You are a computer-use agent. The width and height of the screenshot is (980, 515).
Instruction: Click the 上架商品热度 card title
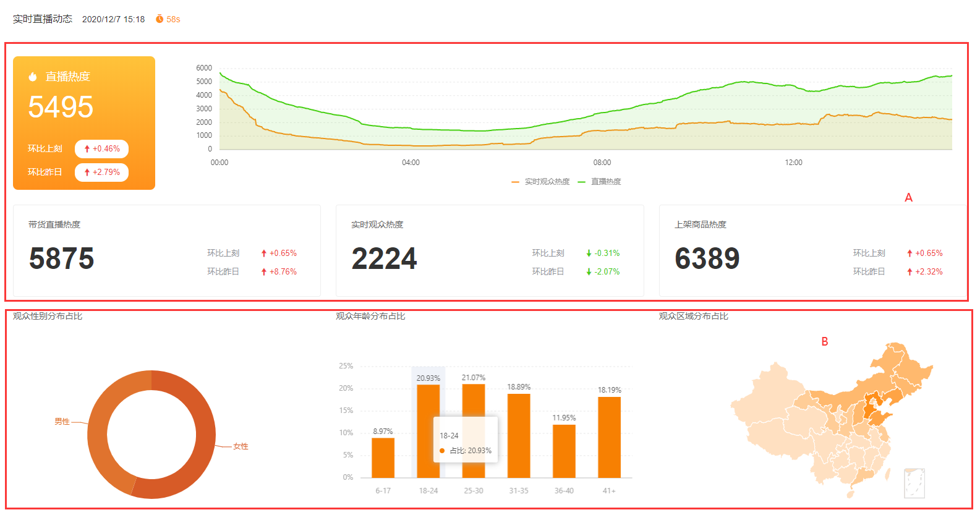coord(701,224)
